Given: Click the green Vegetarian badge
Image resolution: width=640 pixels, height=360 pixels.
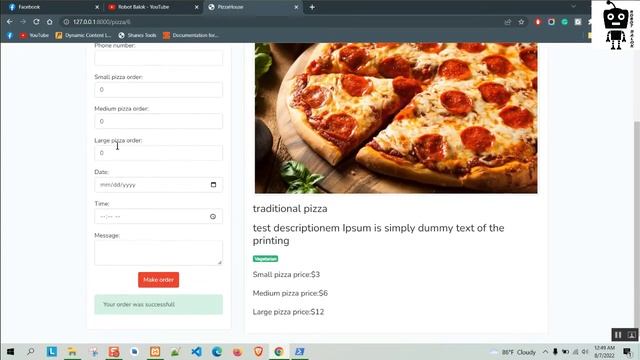Looking at the screenshot, I should coord(265,259).
